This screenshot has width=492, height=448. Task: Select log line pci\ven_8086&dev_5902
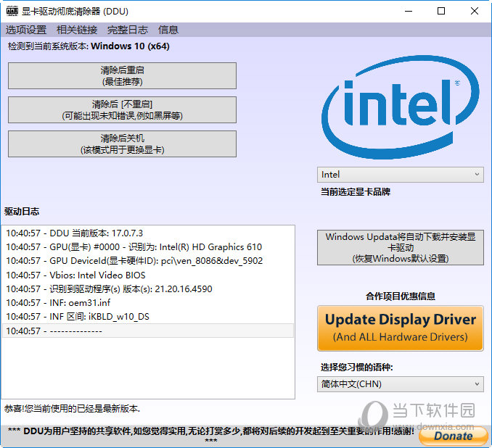point(148,261)
